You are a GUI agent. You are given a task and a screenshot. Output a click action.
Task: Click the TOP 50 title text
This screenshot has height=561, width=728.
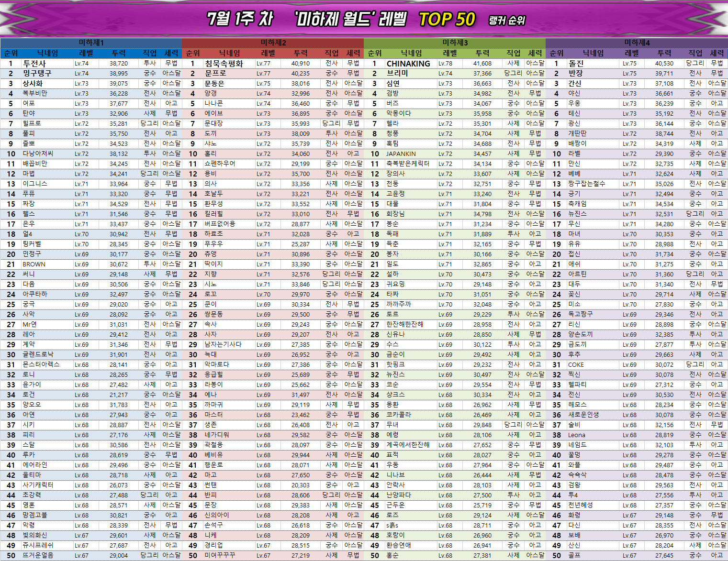447,20
